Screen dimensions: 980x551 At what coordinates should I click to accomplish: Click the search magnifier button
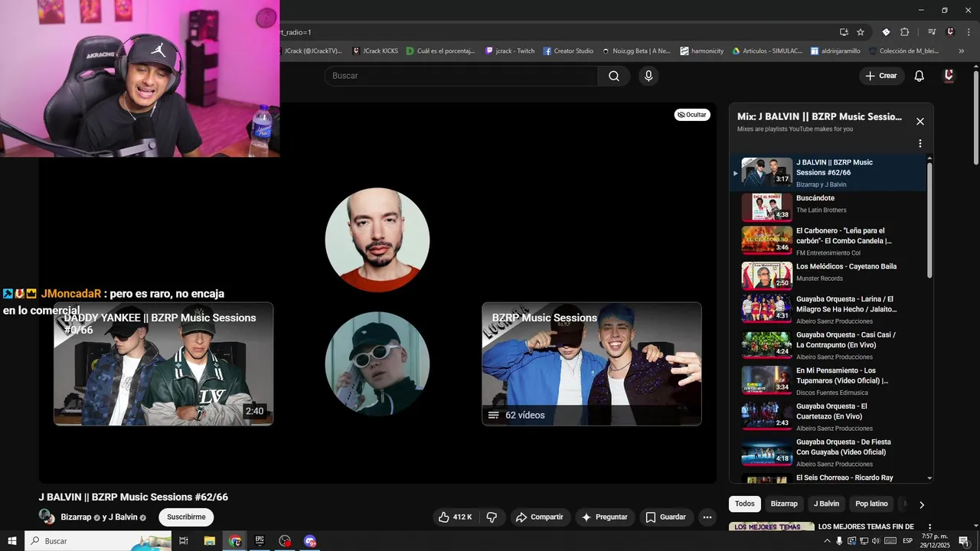tap(614, 76)
